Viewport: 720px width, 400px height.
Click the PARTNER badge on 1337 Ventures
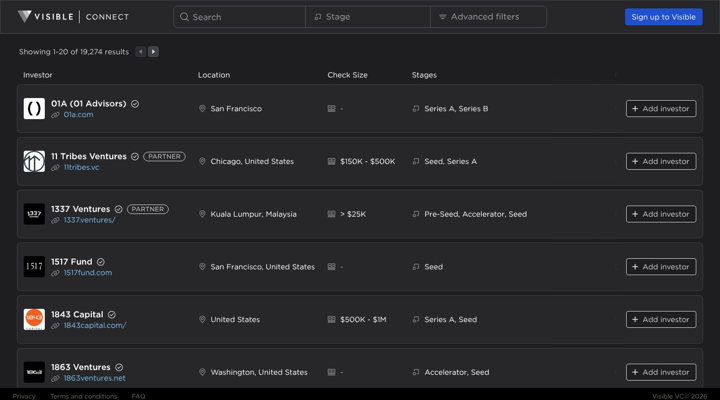[147, 209]
